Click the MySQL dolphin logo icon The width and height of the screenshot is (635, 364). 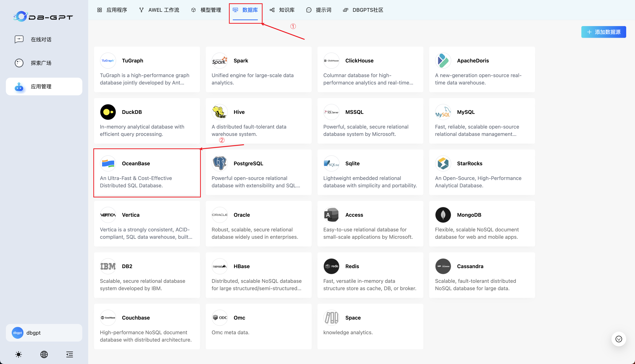pyautogui.click(x=443, y=112)
